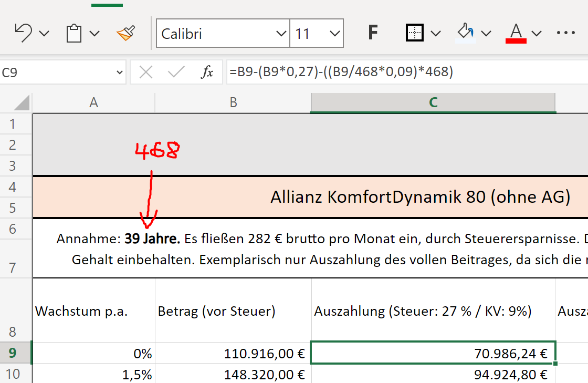
Task: Click the 'Annahme: 39 Jahre.' assumption text
Action: tap(118, 239)
